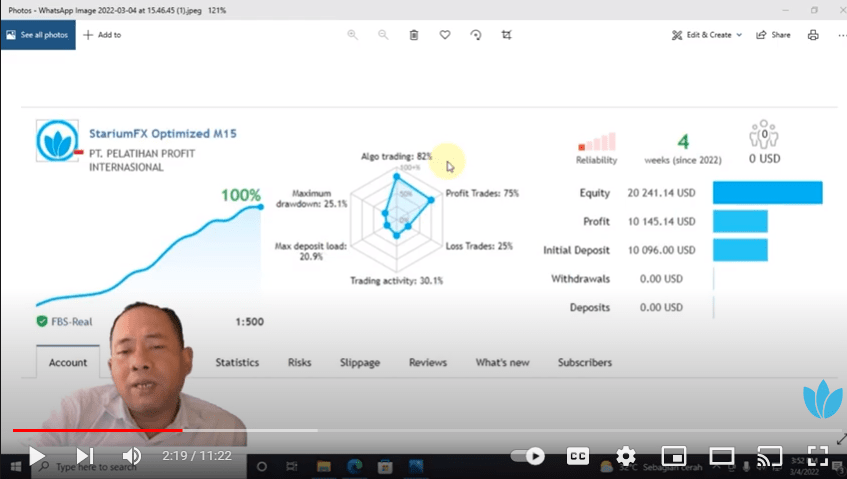Delete the photo with trash icon
The image size is (847, 479).
[414, 35]
